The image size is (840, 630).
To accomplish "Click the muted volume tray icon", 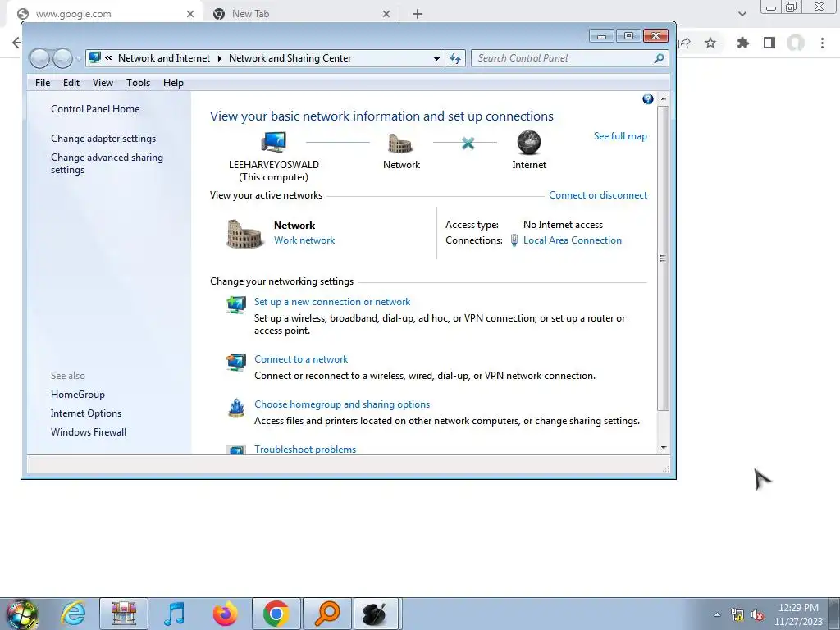I will tap(757, 615).
